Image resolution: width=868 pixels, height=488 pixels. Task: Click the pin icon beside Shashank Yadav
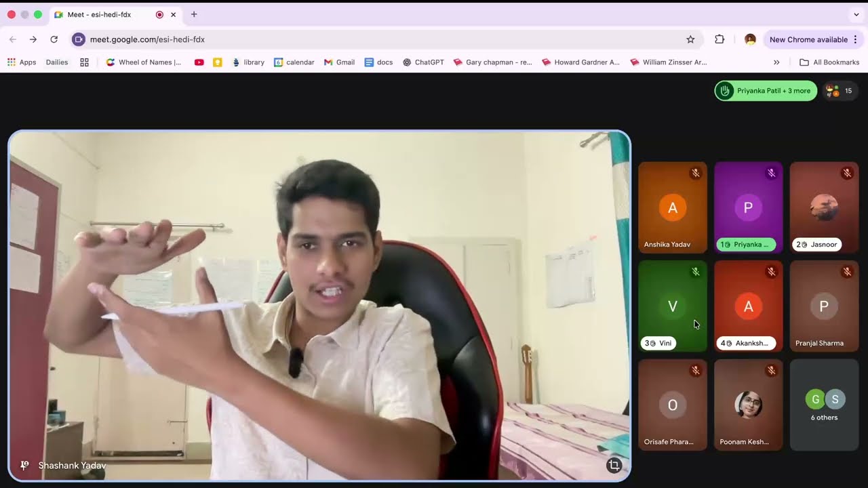pos(24,465)
